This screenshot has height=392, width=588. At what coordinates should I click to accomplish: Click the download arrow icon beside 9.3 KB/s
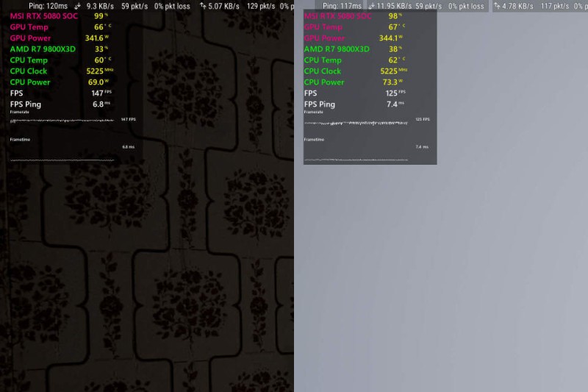coord(77,6)
